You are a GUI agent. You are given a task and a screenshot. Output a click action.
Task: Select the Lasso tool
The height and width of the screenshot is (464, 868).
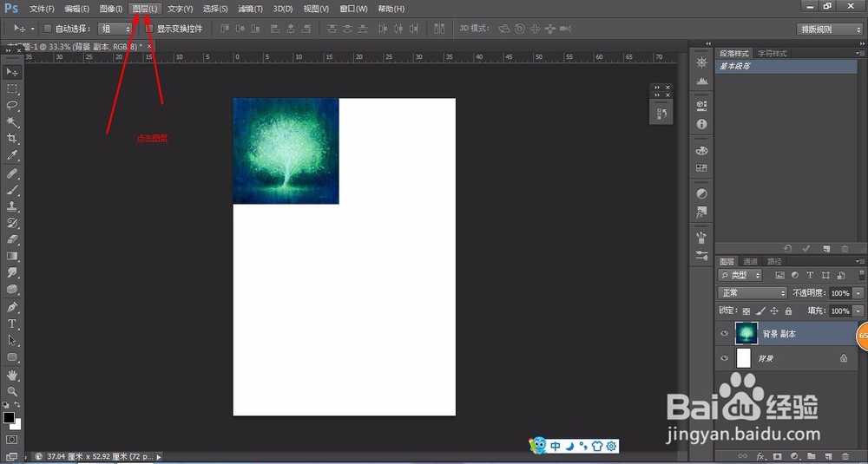pos(12,105)
